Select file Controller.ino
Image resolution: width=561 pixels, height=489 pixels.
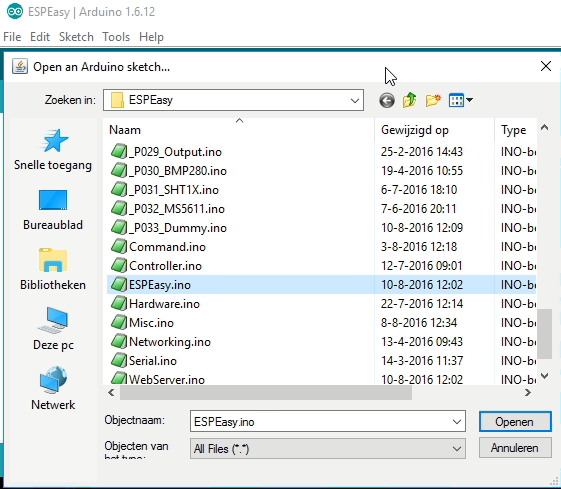pyautogui.click(x=165, y=266)
